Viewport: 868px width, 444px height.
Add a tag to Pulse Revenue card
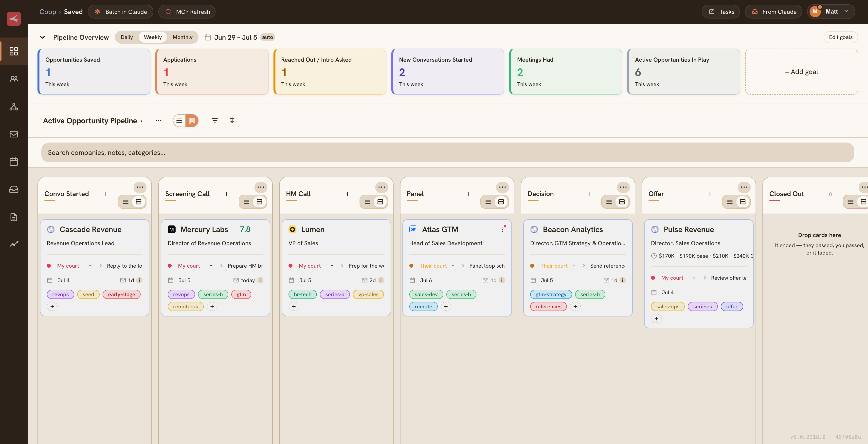point(656,319)
